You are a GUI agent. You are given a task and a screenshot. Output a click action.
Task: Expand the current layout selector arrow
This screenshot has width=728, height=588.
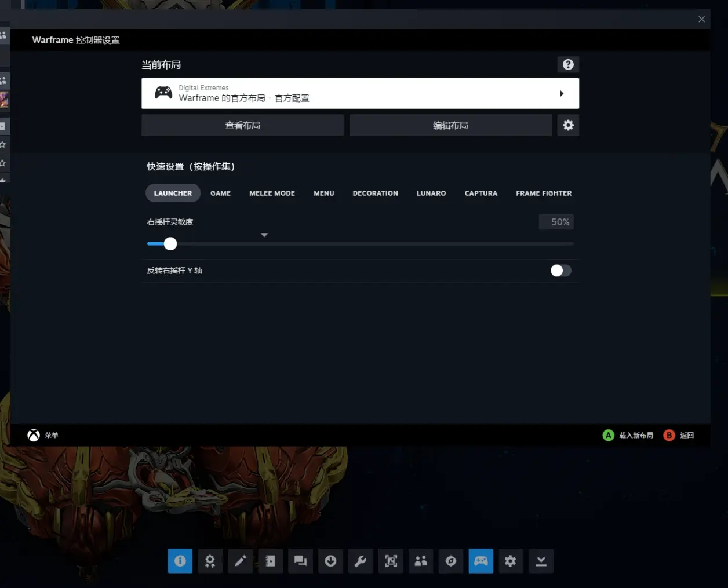tap(561, 93)
